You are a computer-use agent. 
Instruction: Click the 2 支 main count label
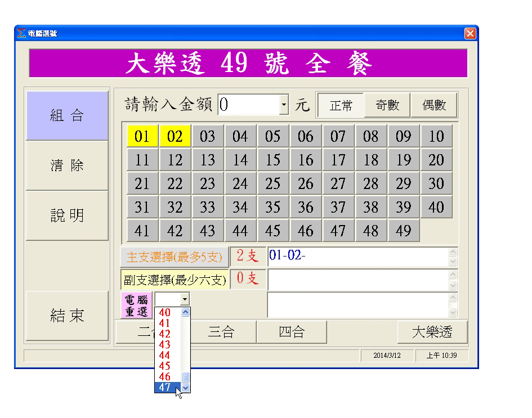point(248,256)
